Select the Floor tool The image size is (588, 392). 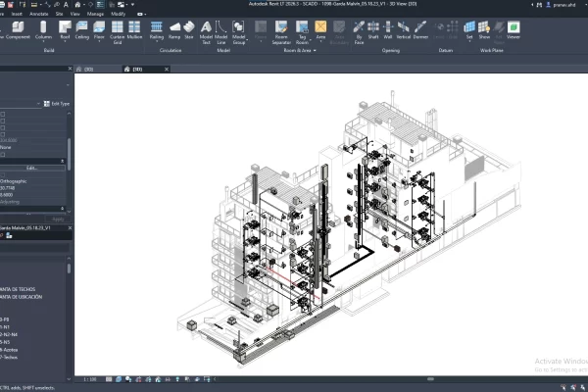99,30
